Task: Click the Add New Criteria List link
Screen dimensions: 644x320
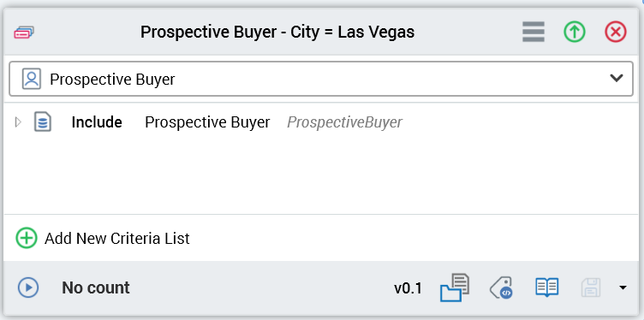Action: pos(117,239)
